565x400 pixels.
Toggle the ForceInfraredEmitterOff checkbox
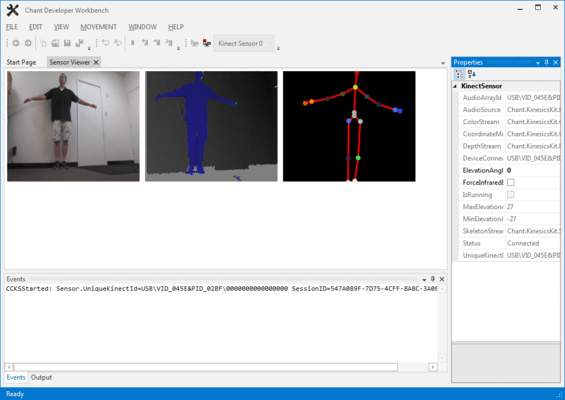pos(511,182)
